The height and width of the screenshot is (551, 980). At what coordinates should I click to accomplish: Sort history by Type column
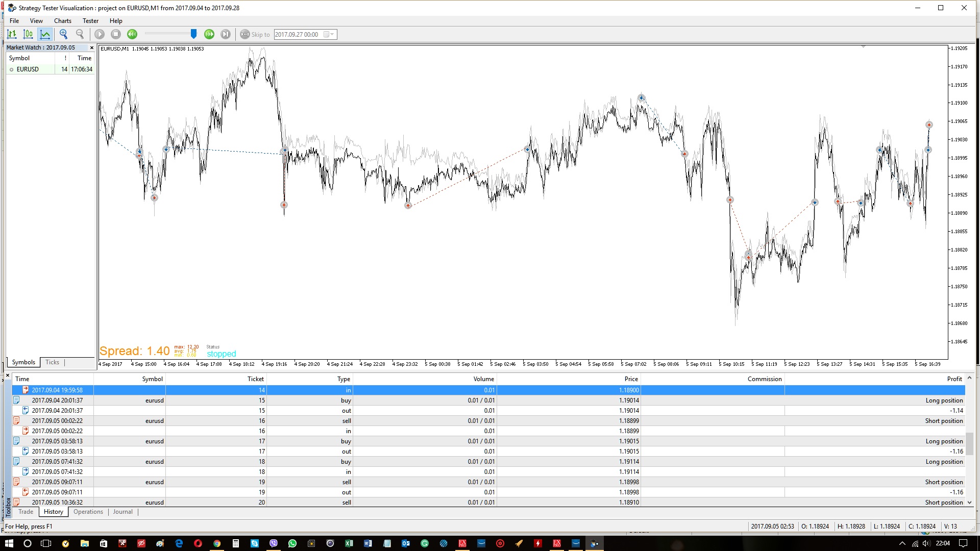[x=309, y=379]
